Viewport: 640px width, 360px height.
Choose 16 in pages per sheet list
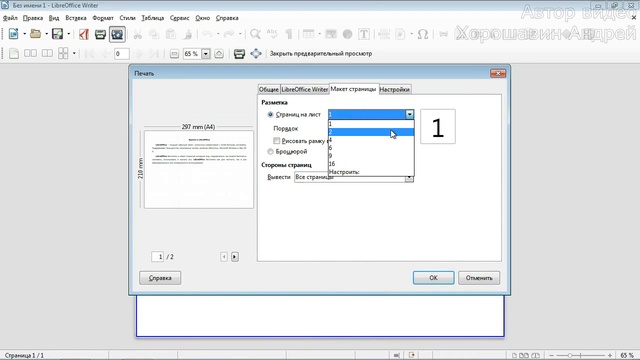click(371, 164)
